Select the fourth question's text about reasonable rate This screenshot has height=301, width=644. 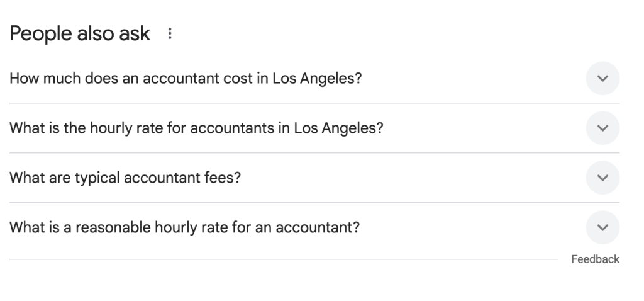pyautogui.click(x=184, y=227)
